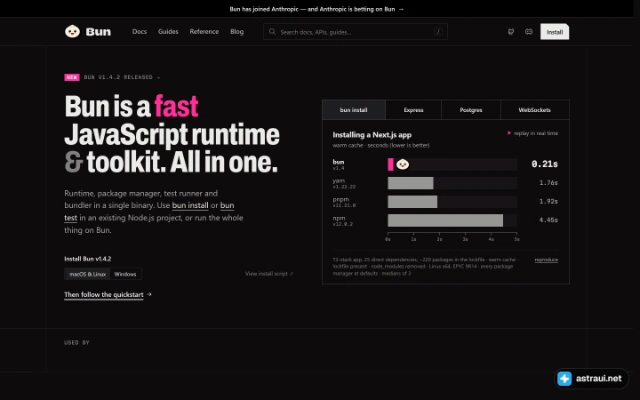Click the 4.45s npm timing value

[548, 220]
